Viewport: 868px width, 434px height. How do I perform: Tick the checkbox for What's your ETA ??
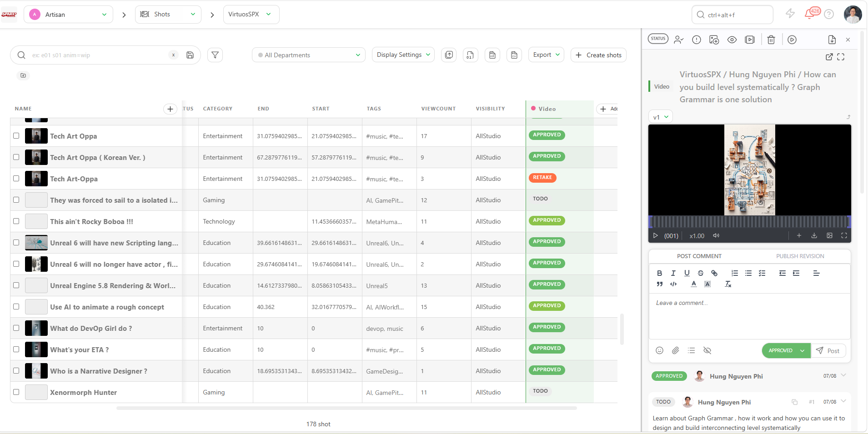(16, 349)
